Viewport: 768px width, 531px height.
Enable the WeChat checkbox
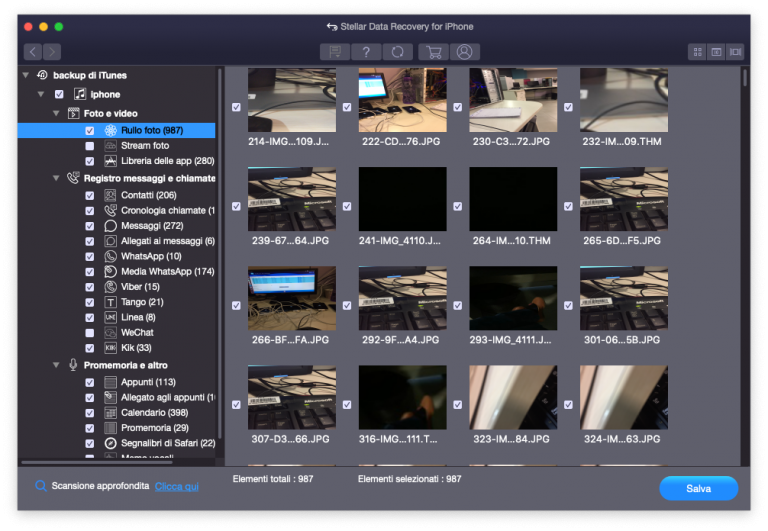point(90,333)
